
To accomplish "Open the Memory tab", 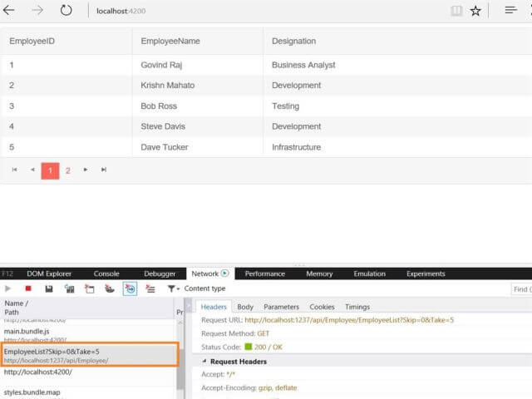I will (x=319, y=273).
